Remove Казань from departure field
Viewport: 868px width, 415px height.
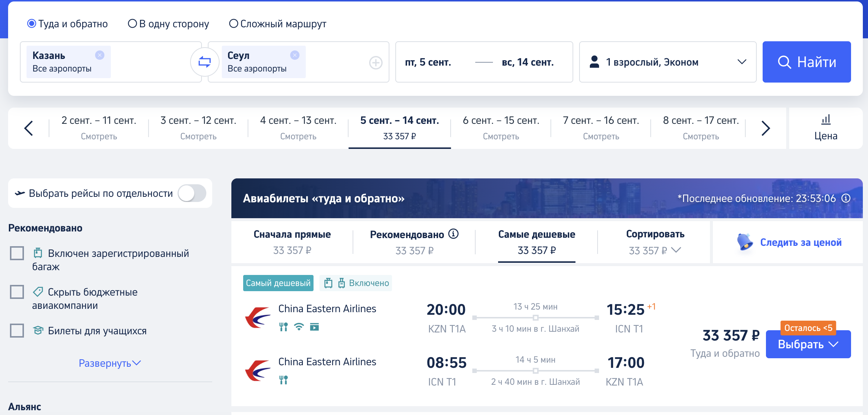click(99, 55)
